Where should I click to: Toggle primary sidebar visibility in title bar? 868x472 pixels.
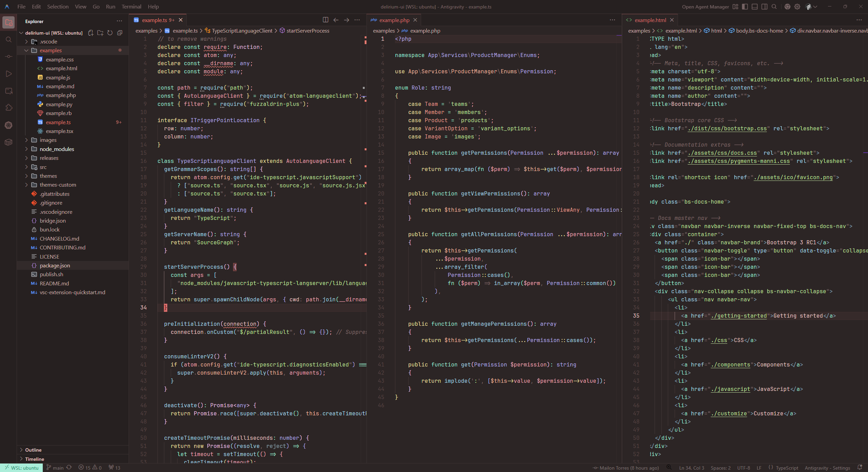[745, 7]
